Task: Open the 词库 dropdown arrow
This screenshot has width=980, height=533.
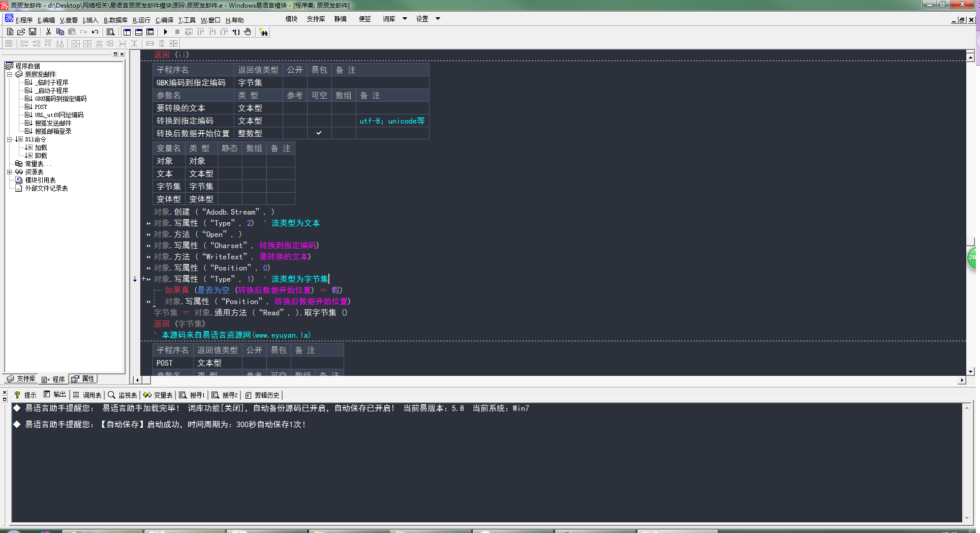Action: click(405, 19)
